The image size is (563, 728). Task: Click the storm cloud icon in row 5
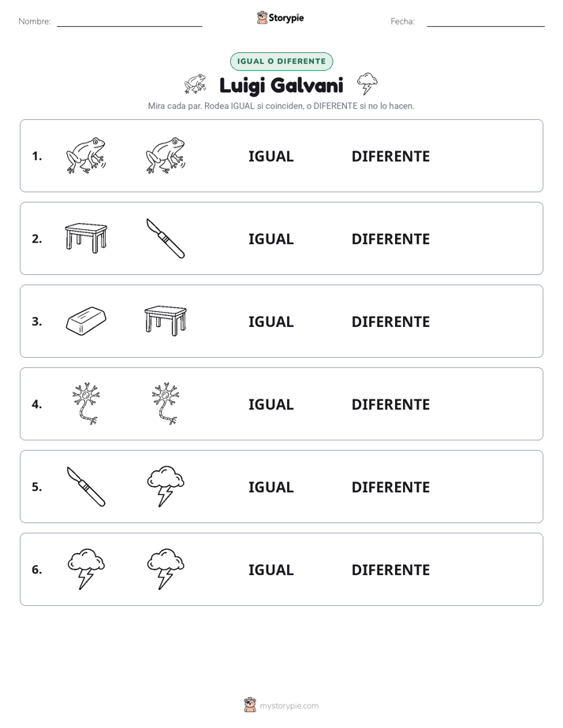click(166, 486)
